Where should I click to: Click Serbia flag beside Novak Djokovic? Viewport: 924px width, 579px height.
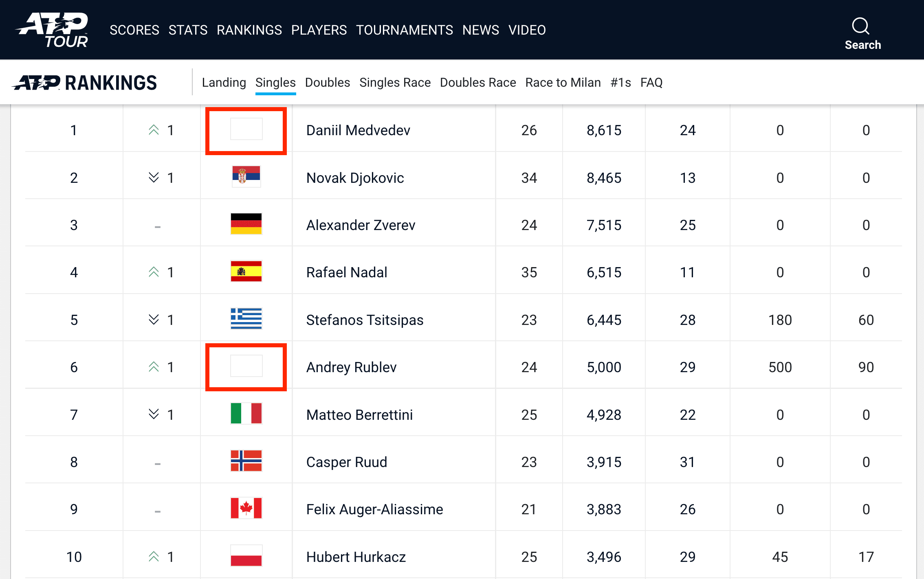pos(246,176)
